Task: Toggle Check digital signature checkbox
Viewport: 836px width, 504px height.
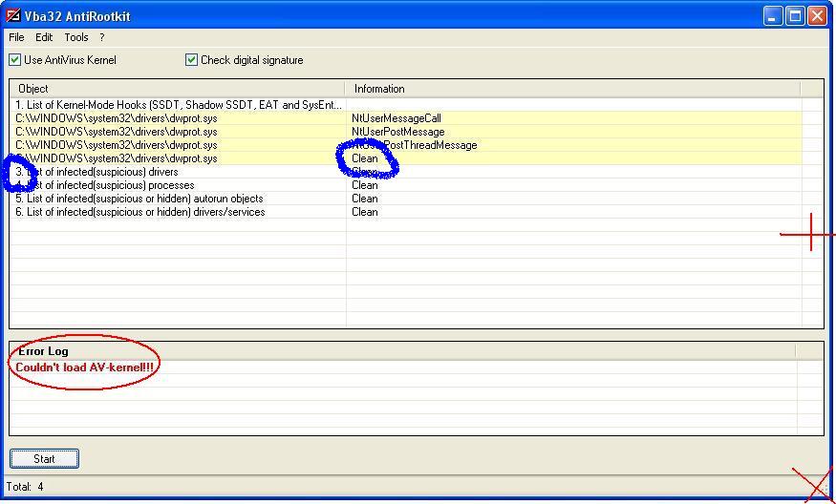Action: point(191,60)
